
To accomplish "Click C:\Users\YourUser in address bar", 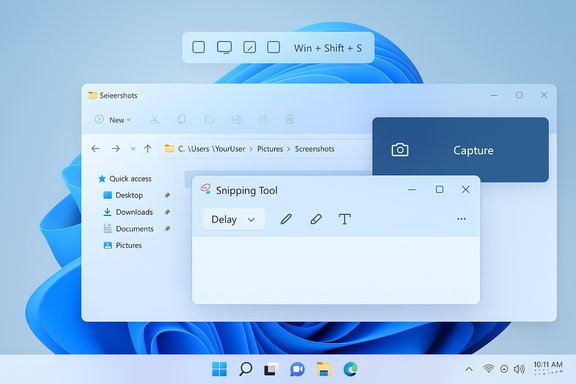I will click(212, 149).
